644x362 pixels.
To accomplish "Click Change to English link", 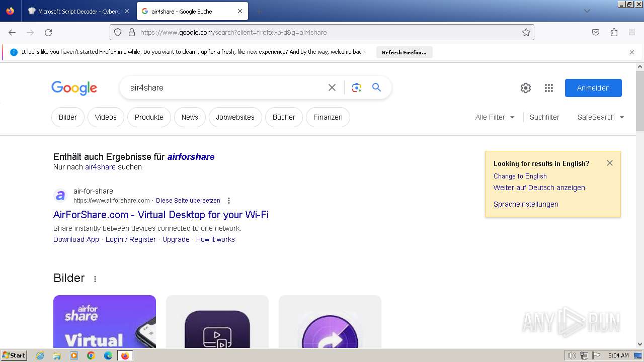I will click(520, 176).
